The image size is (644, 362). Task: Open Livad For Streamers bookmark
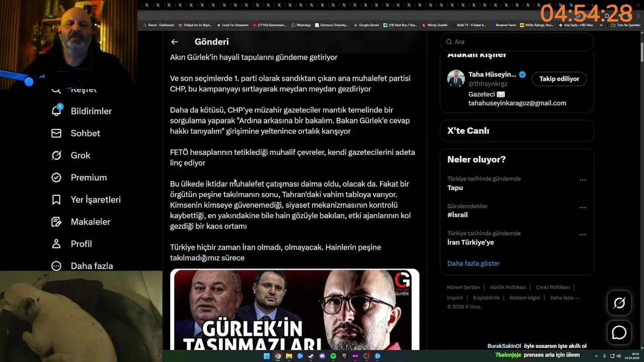point(232,25)
